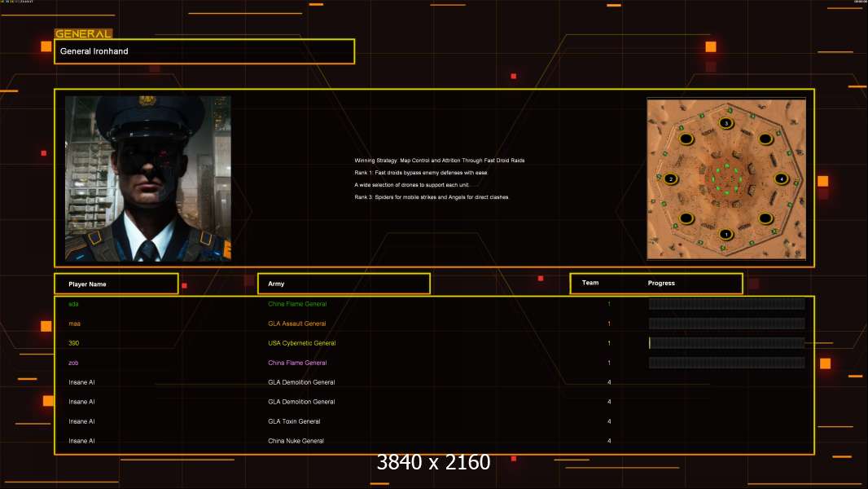Click team number in the 390 row
Viewport: 868px width, 489px height.
609,343
